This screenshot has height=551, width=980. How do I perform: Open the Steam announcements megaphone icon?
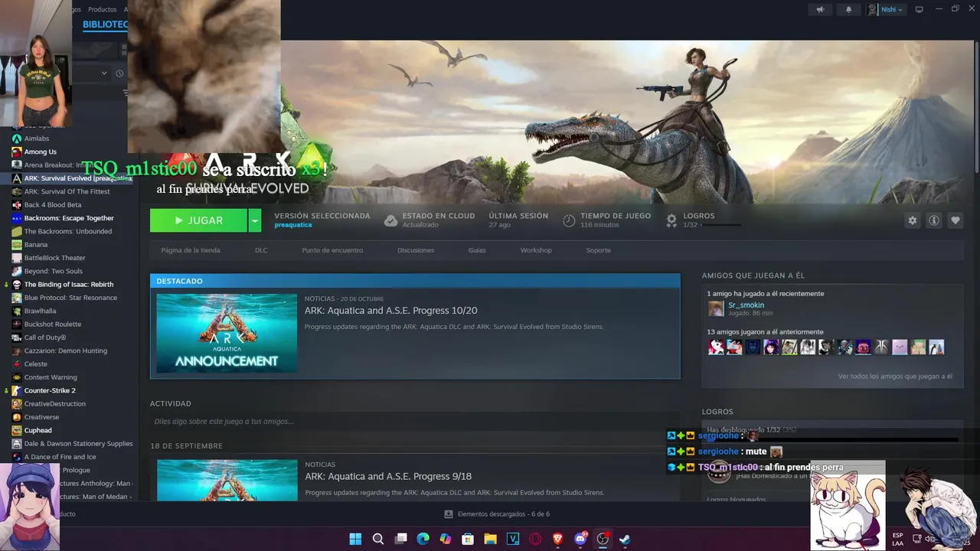(820, 9)
